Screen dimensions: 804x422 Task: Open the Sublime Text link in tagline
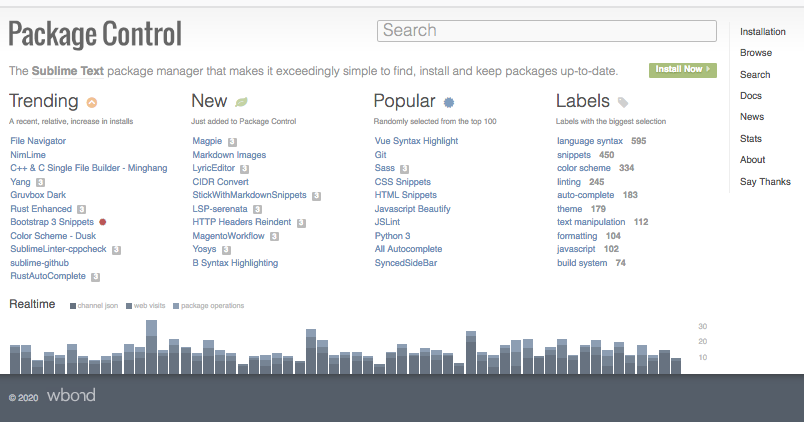click(x=68, y=71)
